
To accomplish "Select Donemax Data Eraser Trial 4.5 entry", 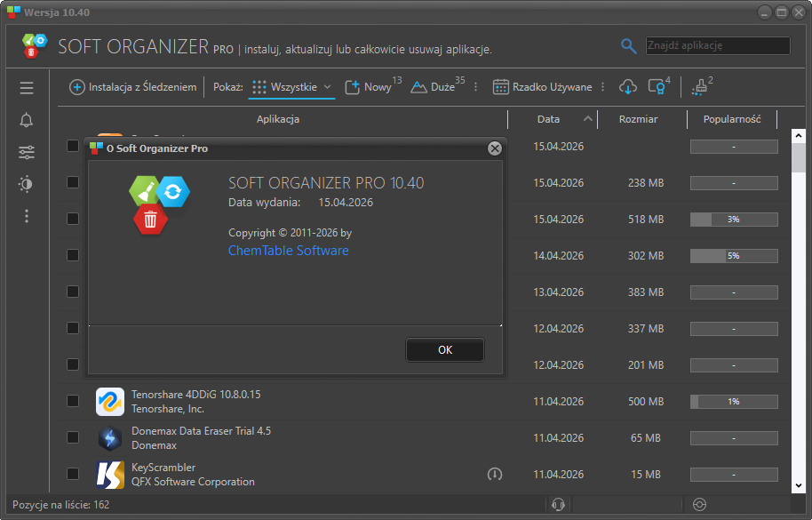I will click(201, 431).
